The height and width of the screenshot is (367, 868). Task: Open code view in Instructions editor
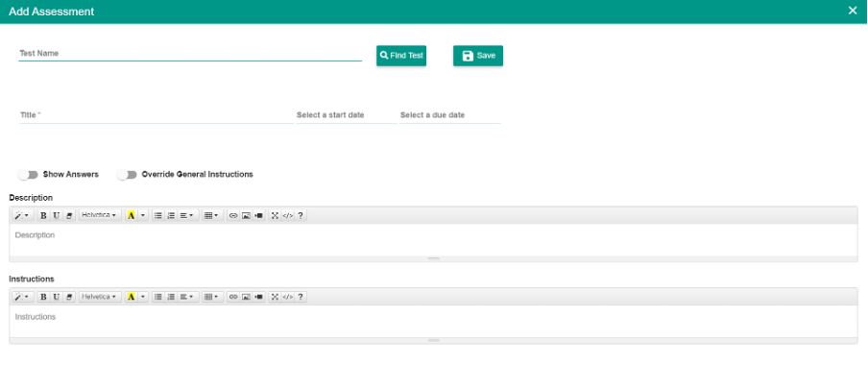click(x=287, y=297)
